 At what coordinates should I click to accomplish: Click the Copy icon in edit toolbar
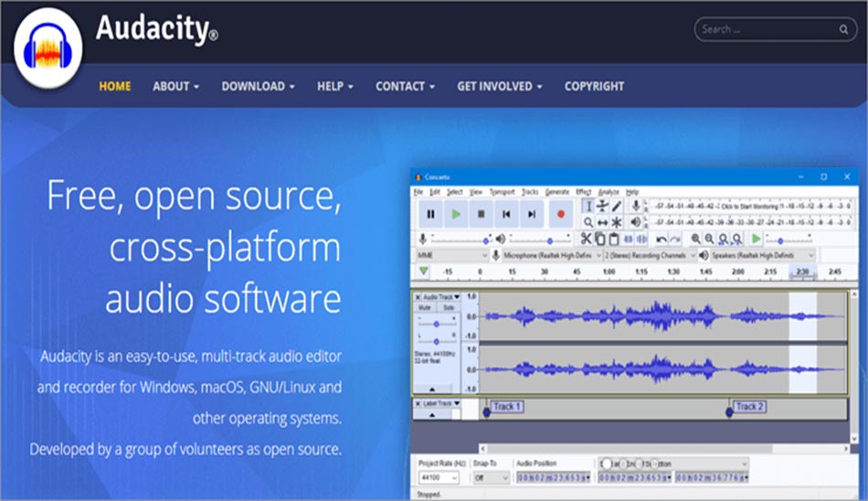pyautogui.click(x=599, y=239)
